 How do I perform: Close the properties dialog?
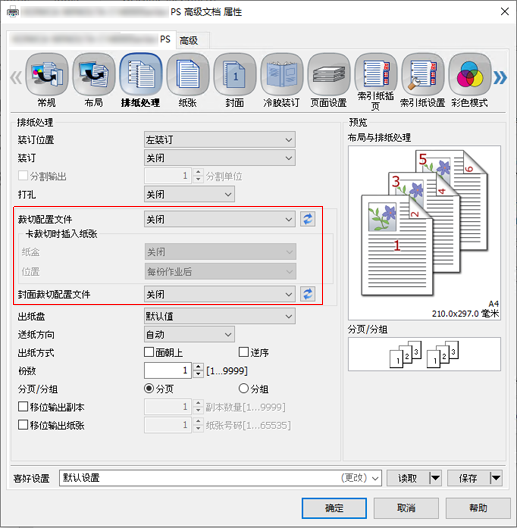tap(505, 12)
